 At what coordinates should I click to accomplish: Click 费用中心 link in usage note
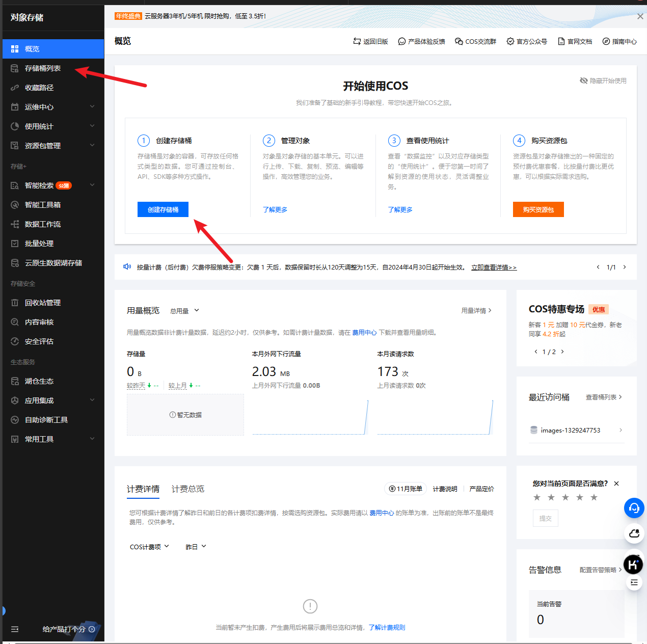point(364,332)
